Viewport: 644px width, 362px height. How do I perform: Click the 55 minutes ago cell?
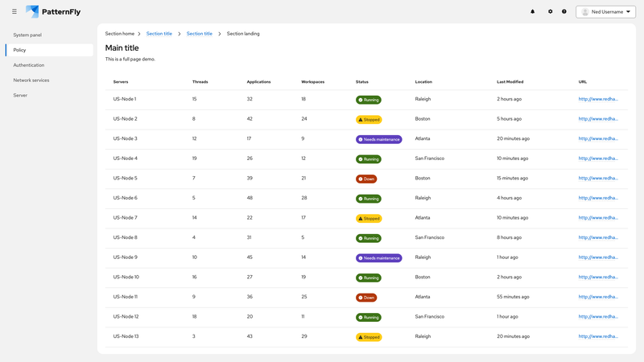click(x=513, y=297)
